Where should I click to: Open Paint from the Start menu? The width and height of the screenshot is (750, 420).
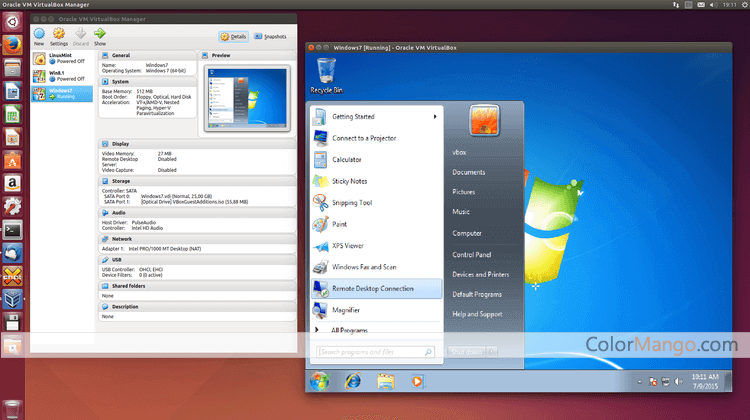point(376,224)
